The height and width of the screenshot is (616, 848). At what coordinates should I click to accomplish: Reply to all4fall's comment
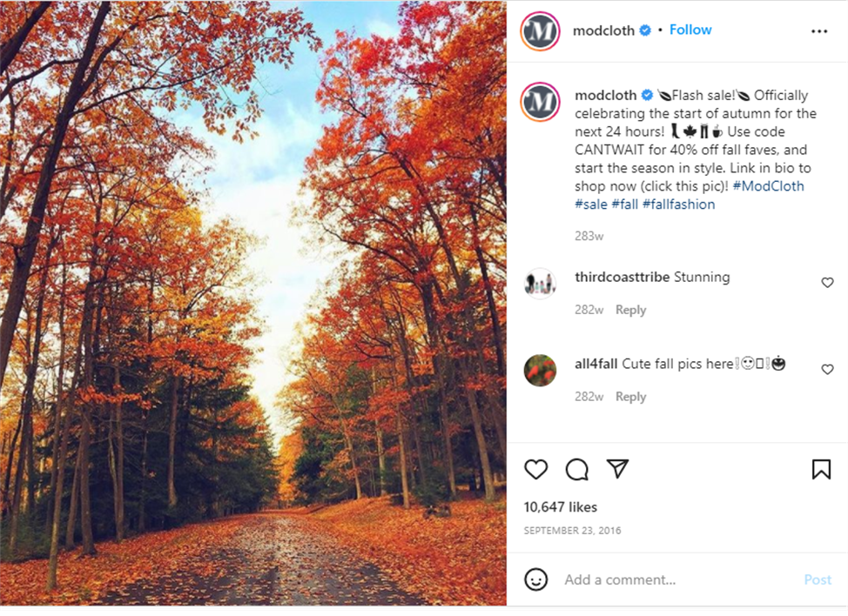click(x=630, y=397)
